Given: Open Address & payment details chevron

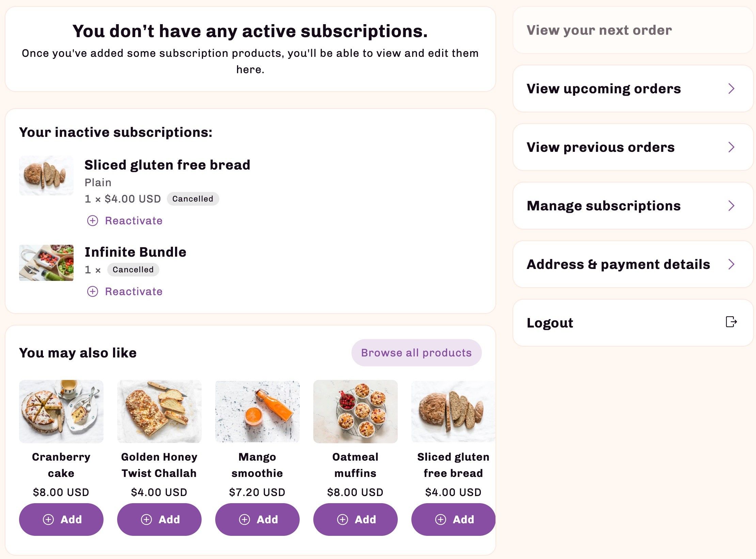Looking at the screenshot, I should point(731,264).
